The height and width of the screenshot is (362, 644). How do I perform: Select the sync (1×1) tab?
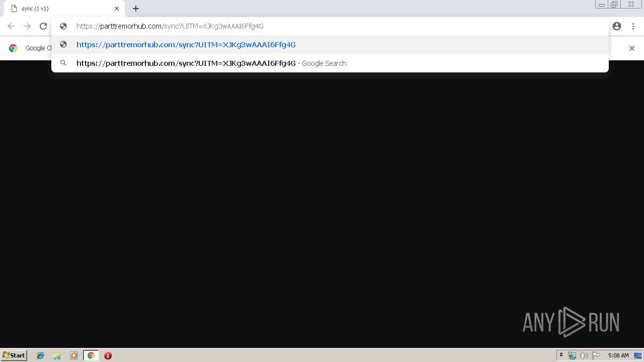pos(65,9)
